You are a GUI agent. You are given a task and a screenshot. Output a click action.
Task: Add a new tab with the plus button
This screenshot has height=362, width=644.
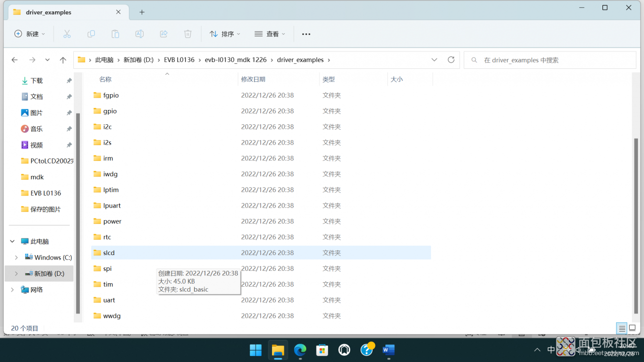click(142, 12)
